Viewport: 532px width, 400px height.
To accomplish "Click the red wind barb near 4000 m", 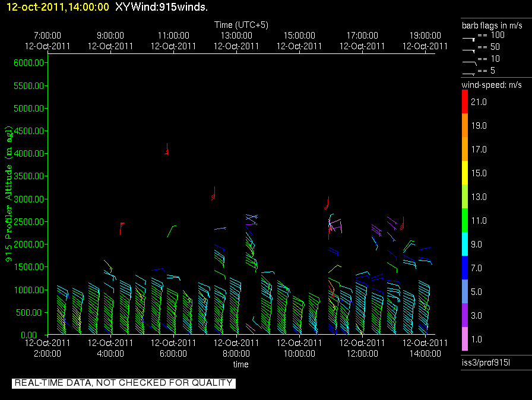I will tap(167, 149).
